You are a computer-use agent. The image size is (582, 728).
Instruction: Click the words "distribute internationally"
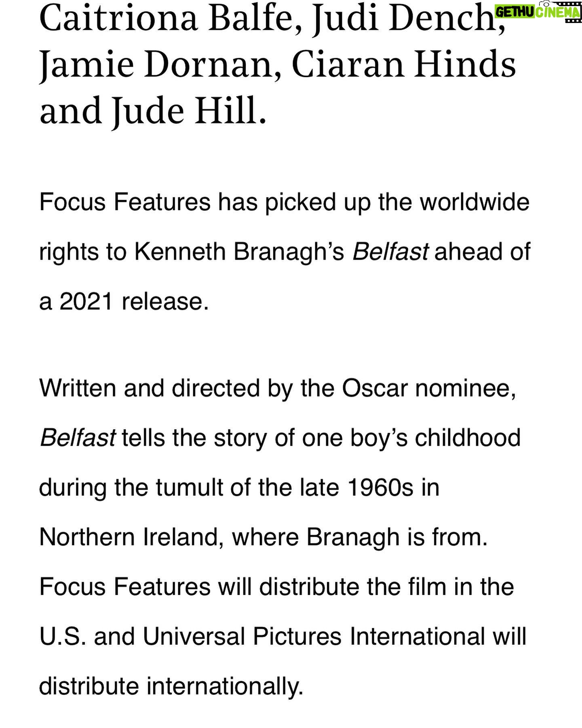[x=171, y=686]
